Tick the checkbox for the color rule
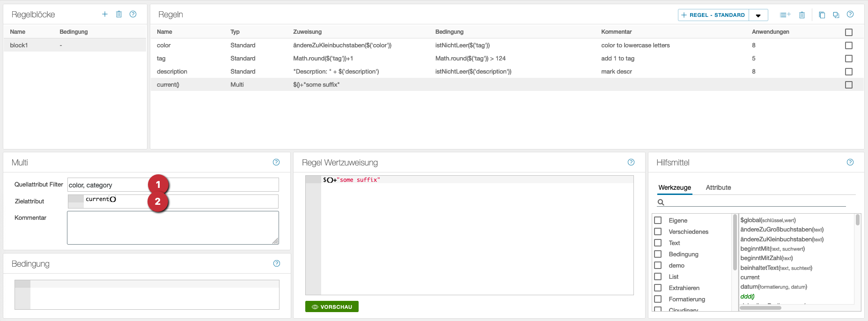Image resolution: width=868 pixels, height=321 pixels. pyautogui.click(x=849, y=45)
